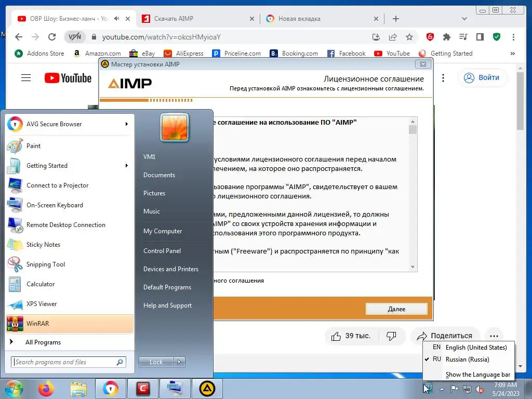Expand All Programs list
532x399 pixels.
click(43, 342)
